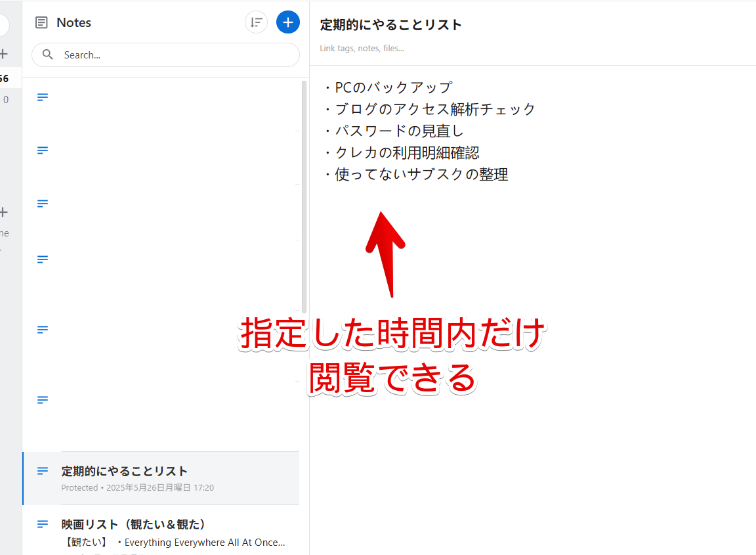The width and height of the screenshot is (756, 555).
Task: Click the magnifier icon in the search field
Action: pos(47,55)
